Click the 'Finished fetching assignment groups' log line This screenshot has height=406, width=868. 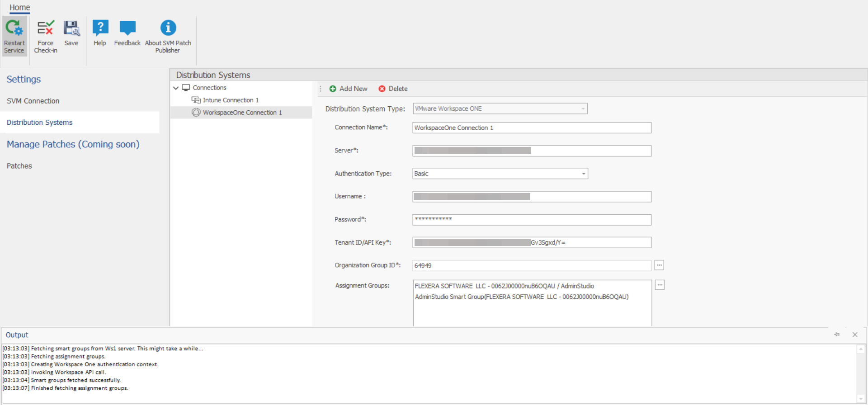(x=66, y=388)
